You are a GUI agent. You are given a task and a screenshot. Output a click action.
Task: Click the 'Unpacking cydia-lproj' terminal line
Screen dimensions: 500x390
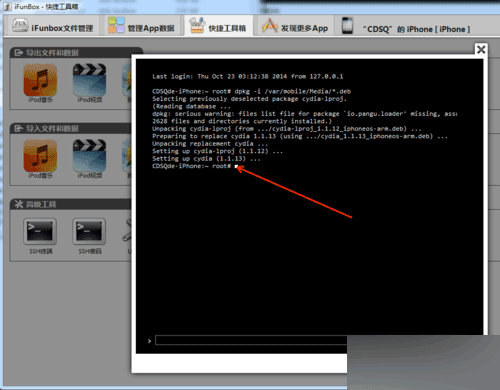(287, 129)
